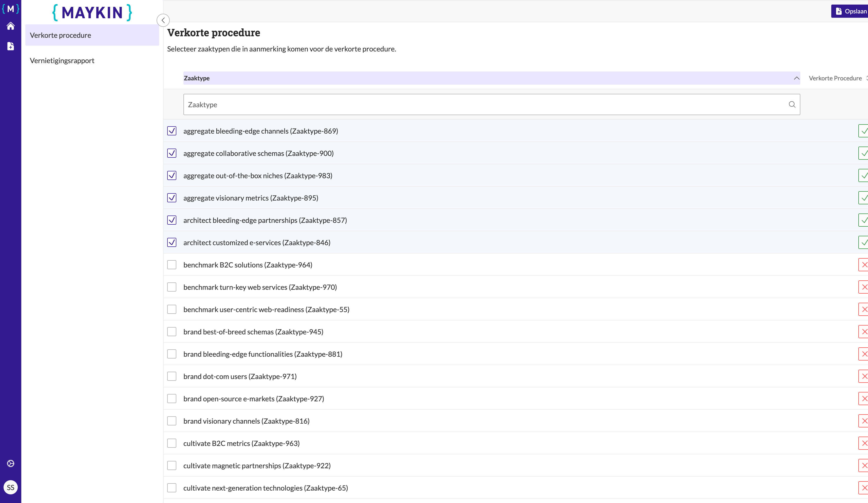The width and height of the screenshot is (868, 503).
Task: Toggle sort on the Zaaktype column header
Action: coord(492,78)
